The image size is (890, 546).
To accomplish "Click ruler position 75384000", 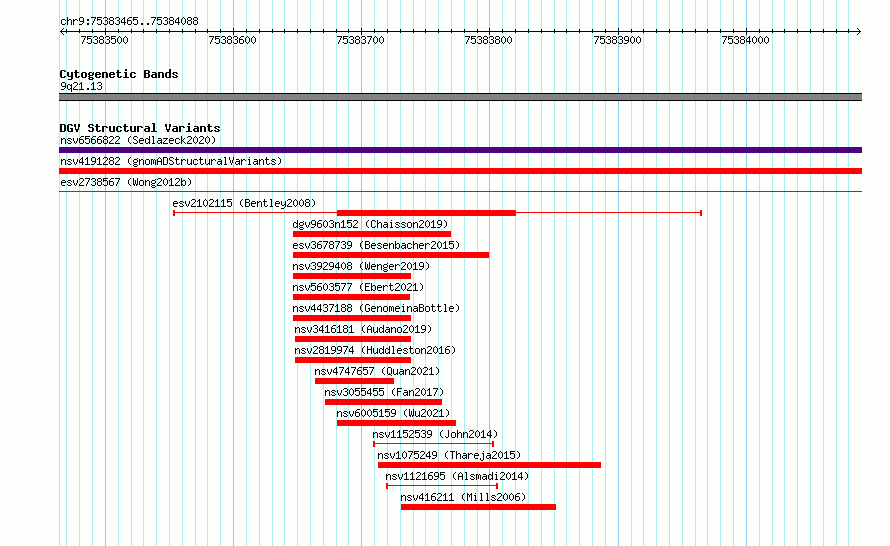I will pos(745,40).
